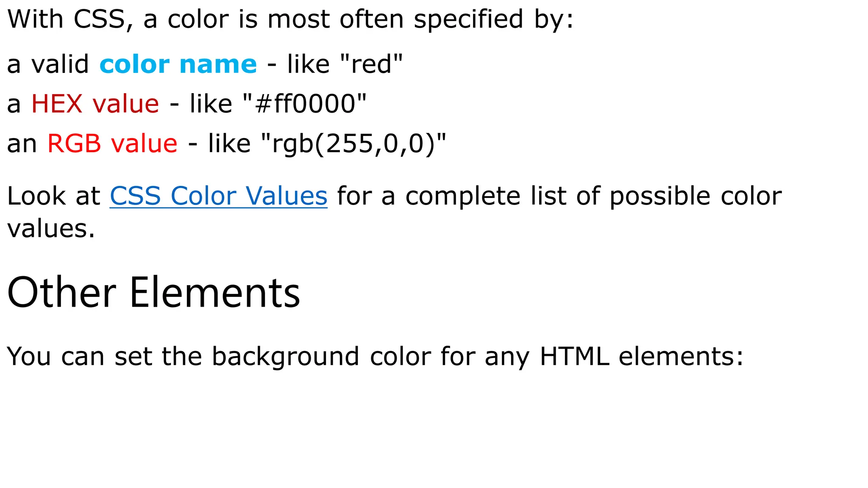868x488 pixels.
Task: Click the word 'background' in last line
Action: (x=286, y=357)
